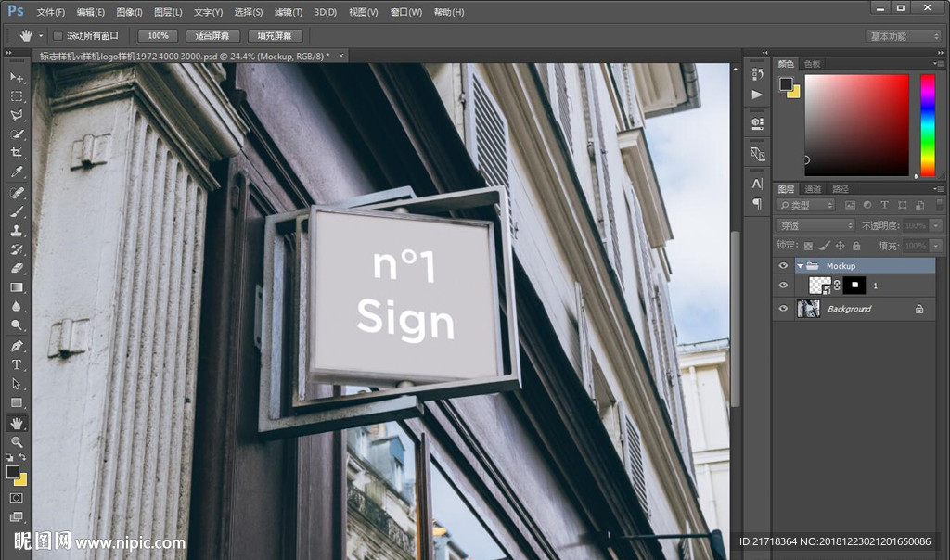The width and height of the screenshot is (950, 560).
Task: Select the Background layer thumbnail
Action: point(808,309)
